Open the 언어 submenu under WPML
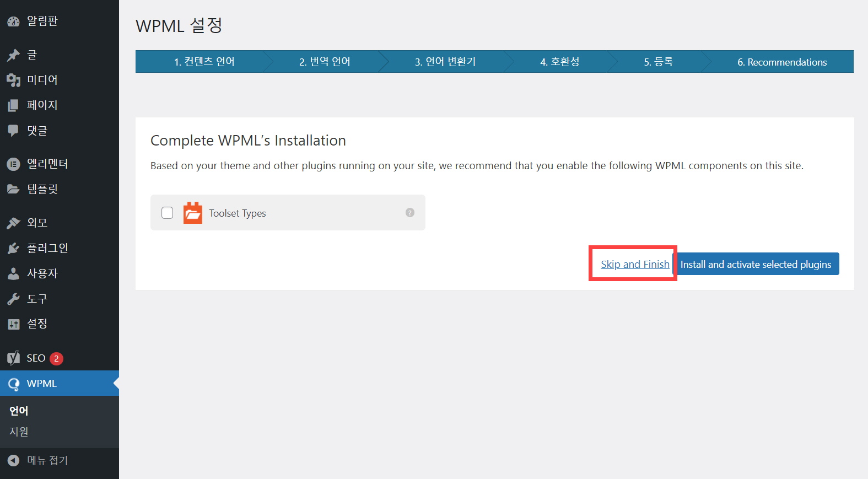Image resolution: width=868 pixels, height=479 pixels. 19,411
